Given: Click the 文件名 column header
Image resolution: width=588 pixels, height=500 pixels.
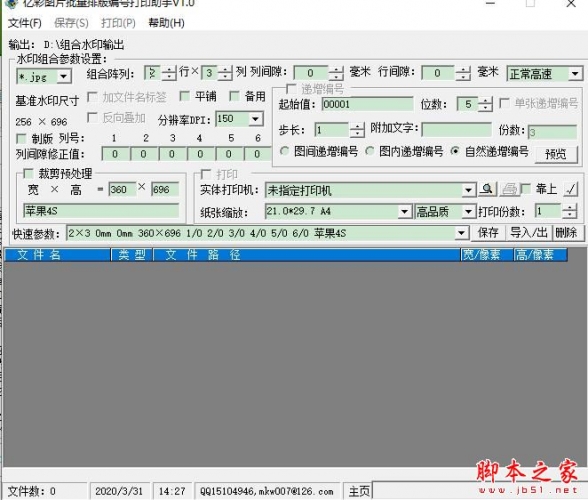Looking at the screenshot, I should (x=57, y=255).
